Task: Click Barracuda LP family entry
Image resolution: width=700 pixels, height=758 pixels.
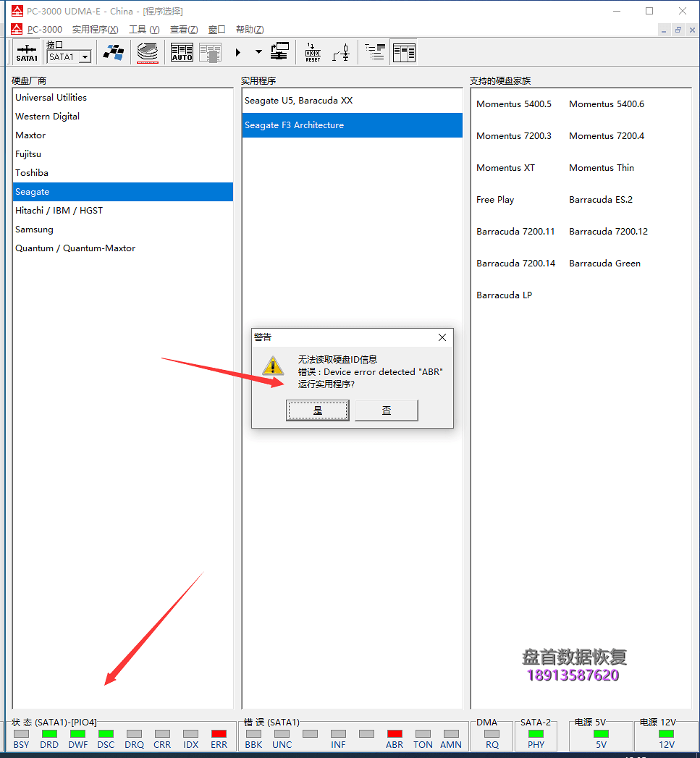Action: click(504, 295)
